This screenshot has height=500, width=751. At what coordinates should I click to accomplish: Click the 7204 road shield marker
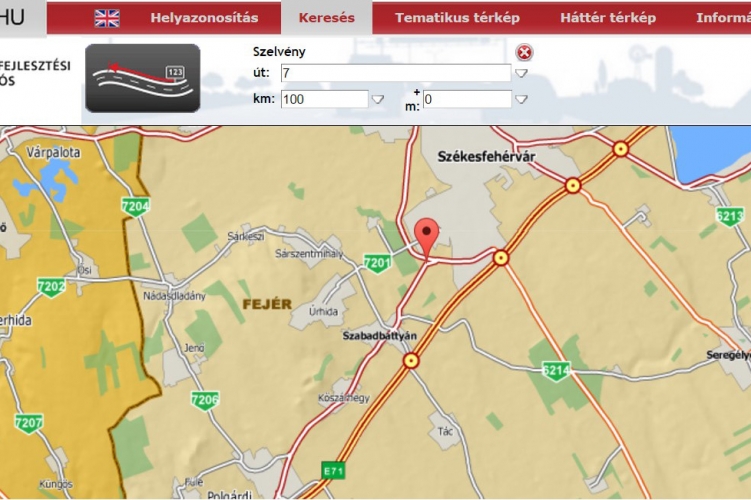tap(135, 206)
